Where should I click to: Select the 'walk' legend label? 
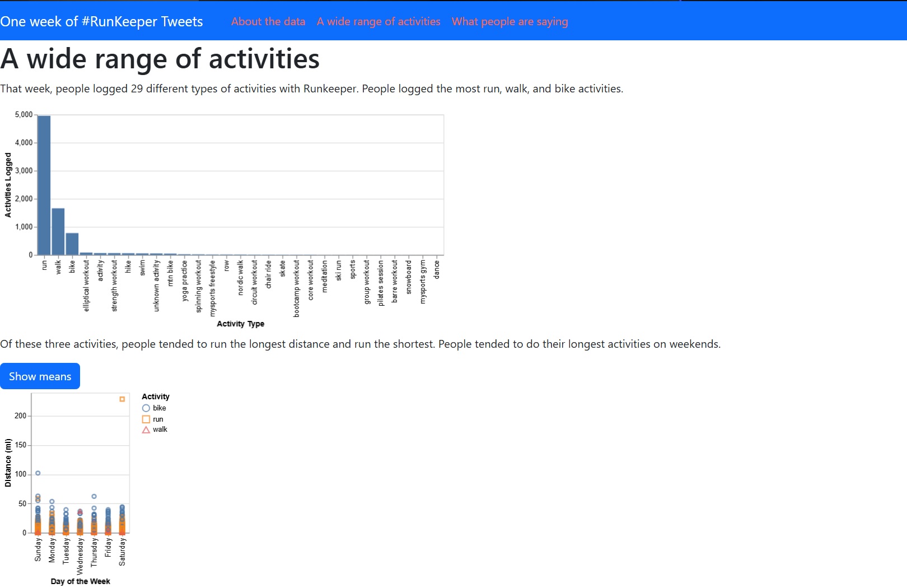pos(160,430)
